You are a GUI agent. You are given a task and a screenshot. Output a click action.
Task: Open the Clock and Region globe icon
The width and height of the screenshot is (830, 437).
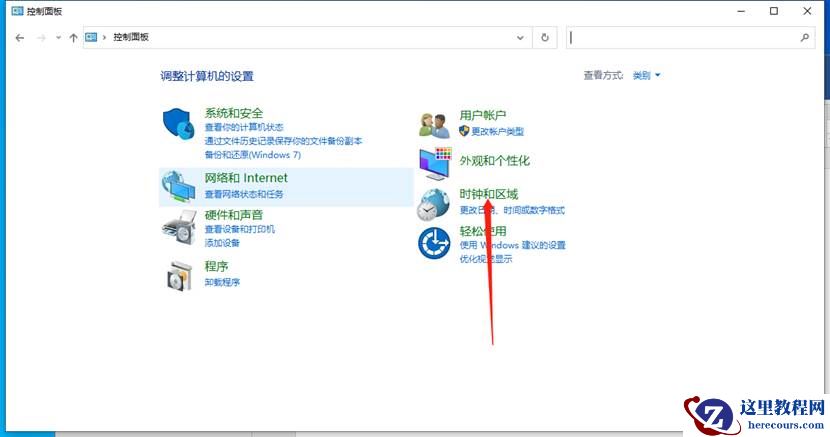[x=434, y=204]
